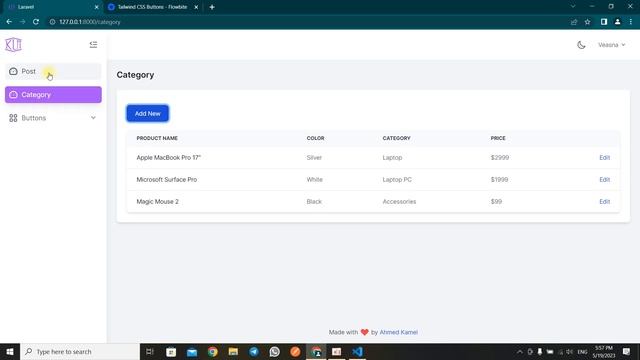Click the Category page heading
640x360 pixels.
point(135,75)
